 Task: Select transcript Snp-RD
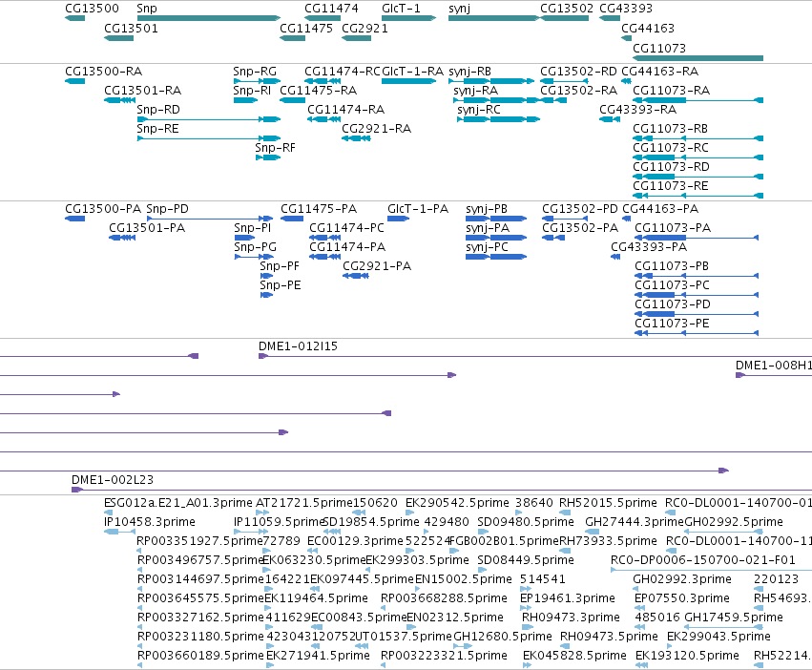209,119
